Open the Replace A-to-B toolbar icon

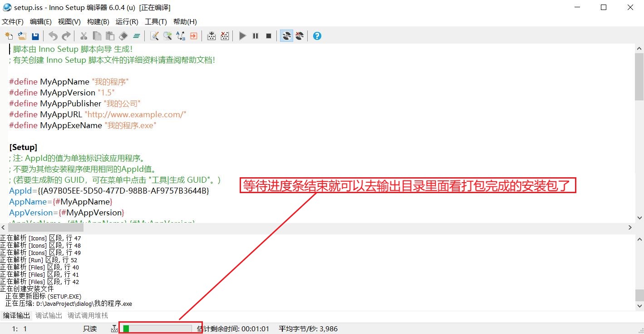coord(181,36)
